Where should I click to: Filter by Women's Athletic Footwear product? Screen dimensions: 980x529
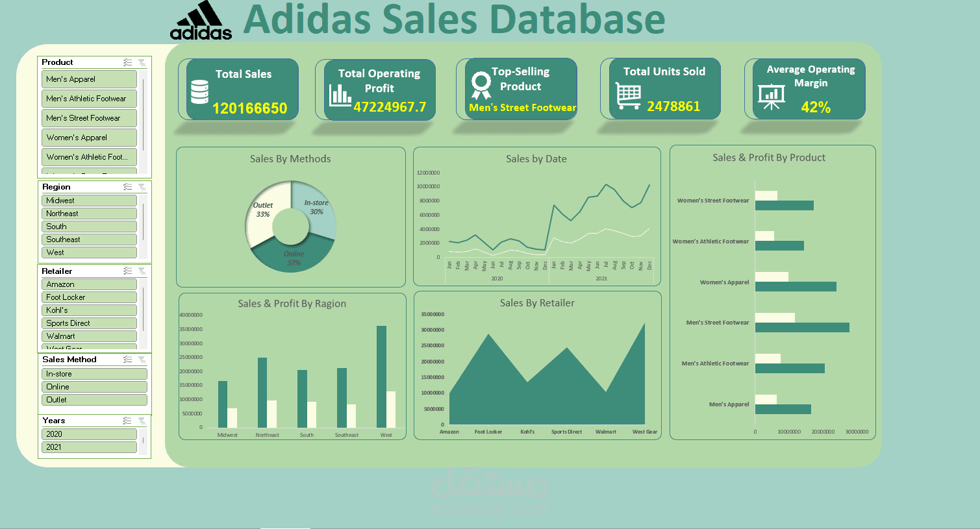point(89,157)
